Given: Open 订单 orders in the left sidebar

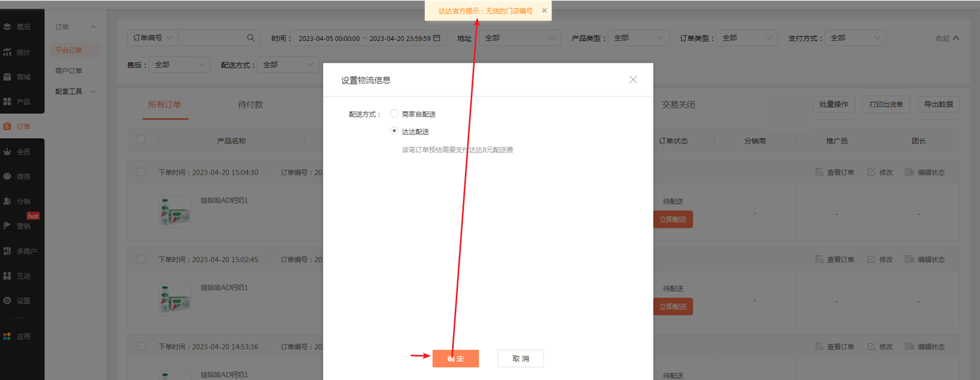Looking at the screenshot, I should coord(18,126).
